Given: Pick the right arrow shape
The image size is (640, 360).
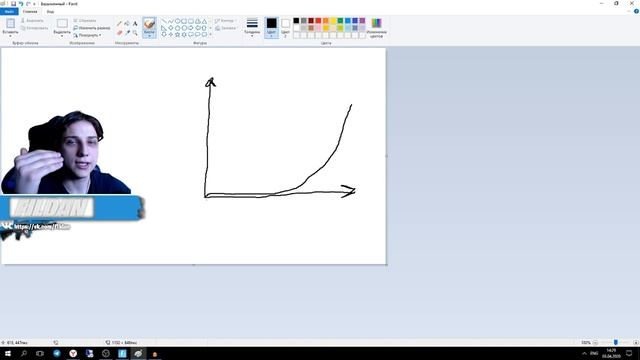Looking at the screenshot, I should (x=191, y=28).
